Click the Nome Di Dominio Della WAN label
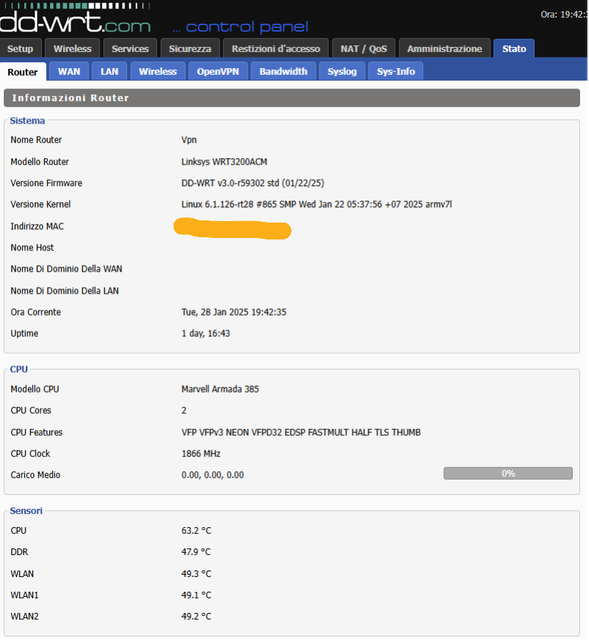The height and width of the screenshot is (640, 589). point(67,269)
